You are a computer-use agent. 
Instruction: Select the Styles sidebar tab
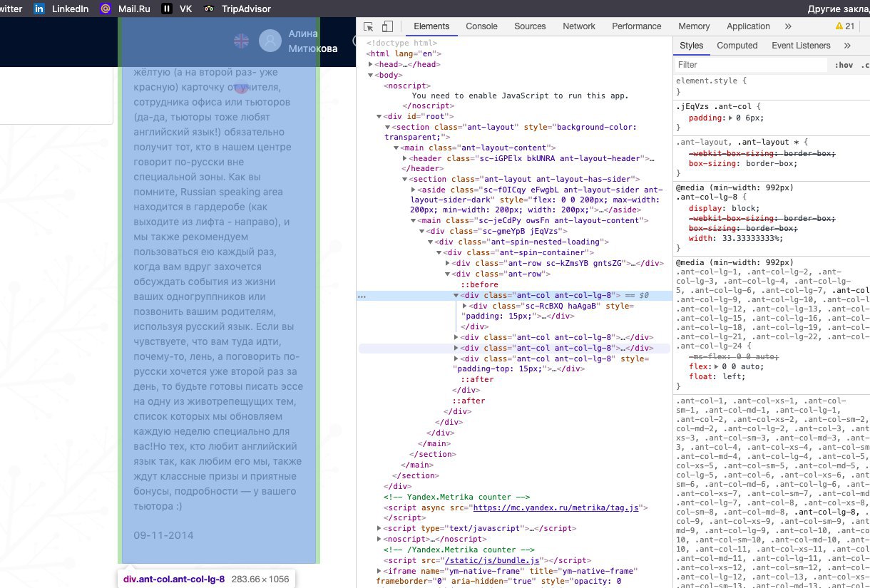tap(691, 46)
